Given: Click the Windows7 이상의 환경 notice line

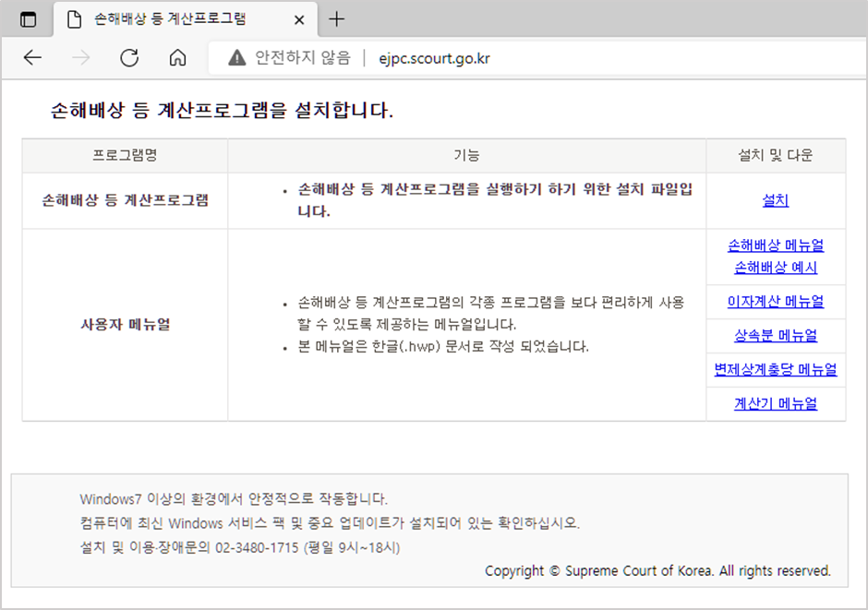Looking at the screenshot, I should pyautogui.click(x=234, y=499).
